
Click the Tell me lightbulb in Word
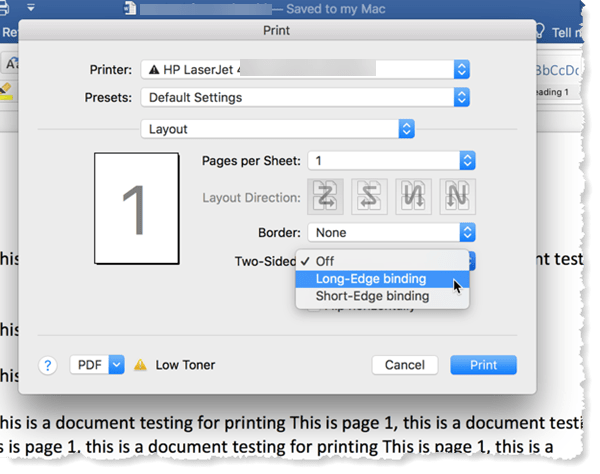[539, 31]
